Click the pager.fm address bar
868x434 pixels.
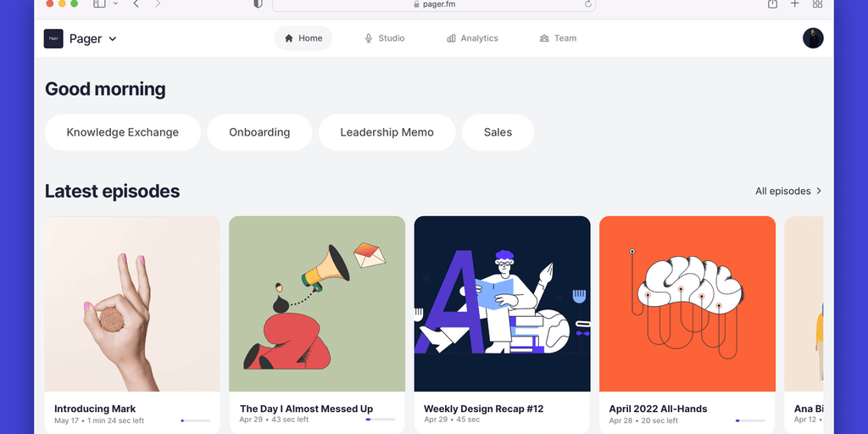[x=434, y=4]
